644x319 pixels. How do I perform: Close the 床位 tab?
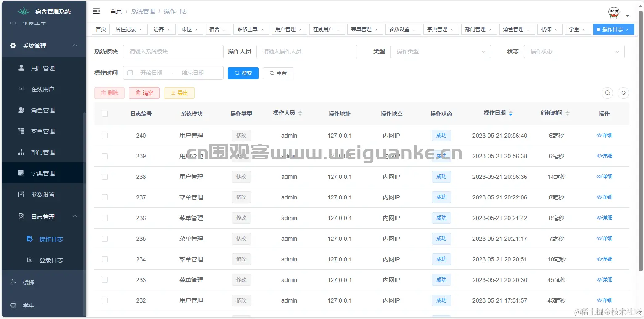coord(196,29)
